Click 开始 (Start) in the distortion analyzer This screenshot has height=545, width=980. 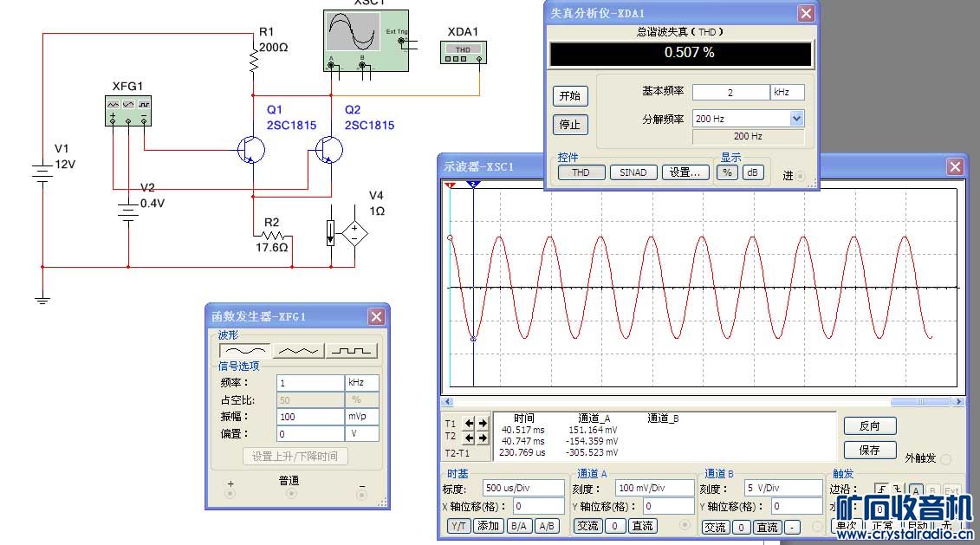click(x=570, y=95)
